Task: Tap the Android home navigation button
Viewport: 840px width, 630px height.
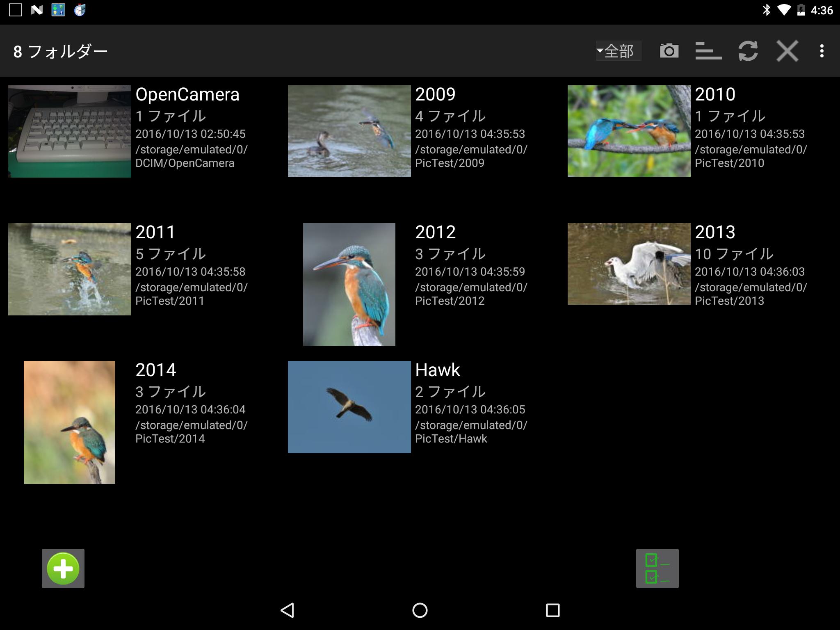Action: [x=420, y=610]
